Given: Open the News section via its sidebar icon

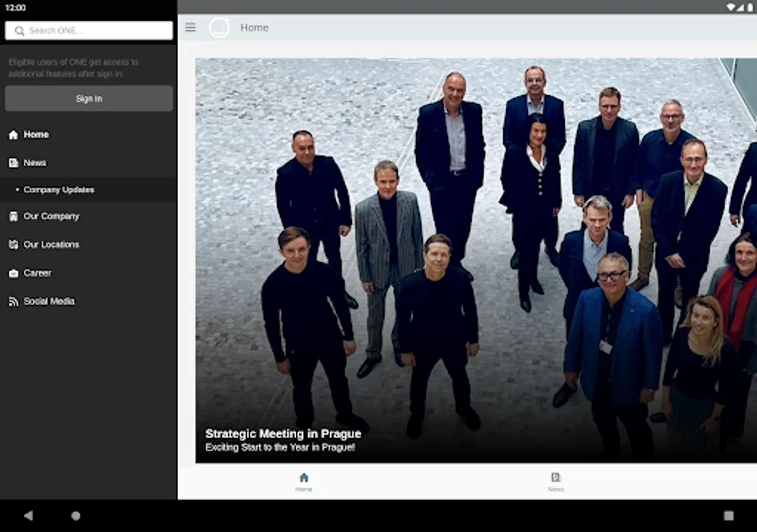Looking at the screenshot, I should pyautogui.click(x=12, y=163).
